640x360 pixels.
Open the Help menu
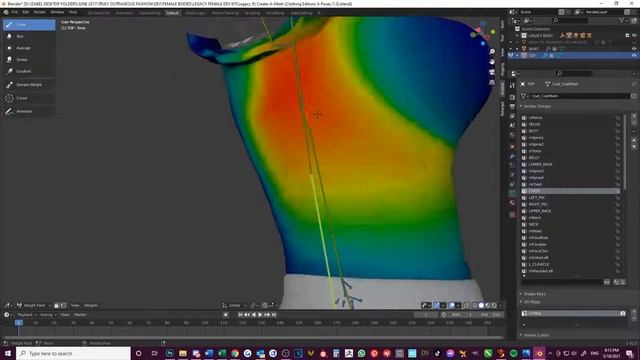pos(73,13)
